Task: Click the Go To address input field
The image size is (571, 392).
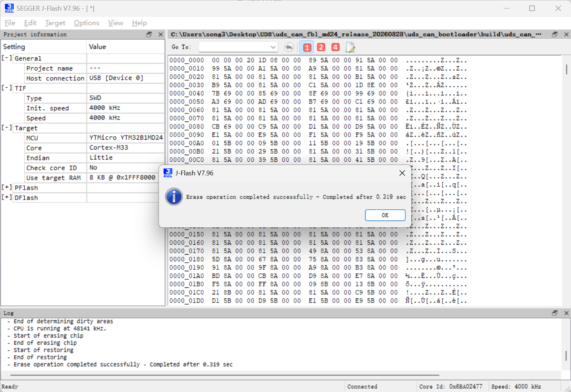Action: (x=234, y=47)
